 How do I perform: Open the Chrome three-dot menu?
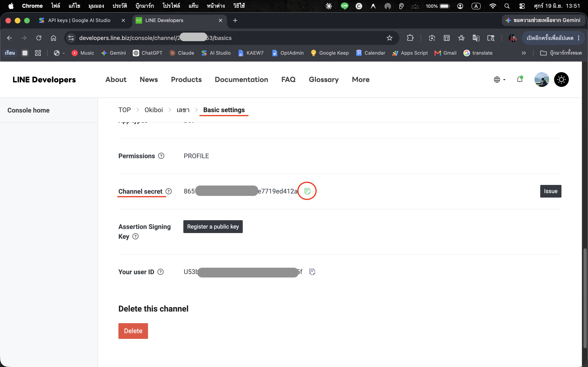click(579, 38)
